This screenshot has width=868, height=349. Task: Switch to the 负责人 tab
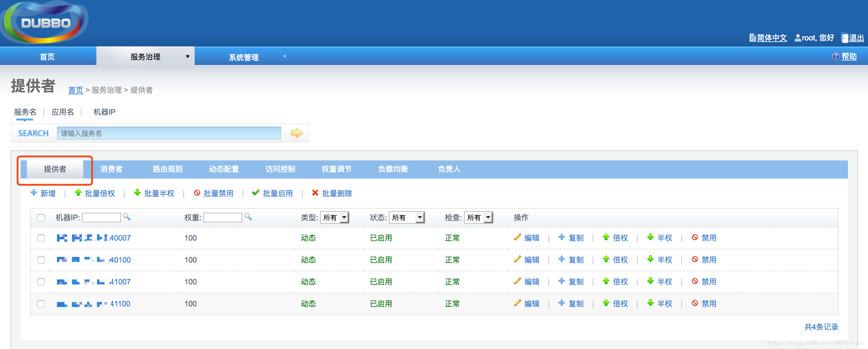pos(449,169)
